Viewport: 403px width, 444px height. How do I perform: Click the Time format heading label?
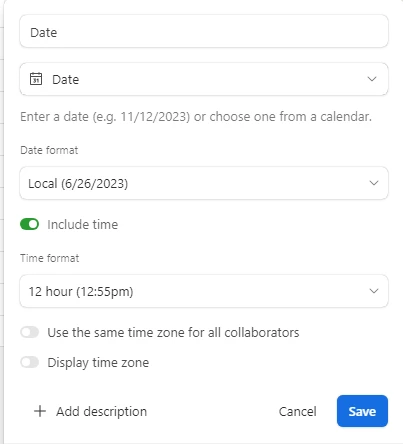[50, 258]
